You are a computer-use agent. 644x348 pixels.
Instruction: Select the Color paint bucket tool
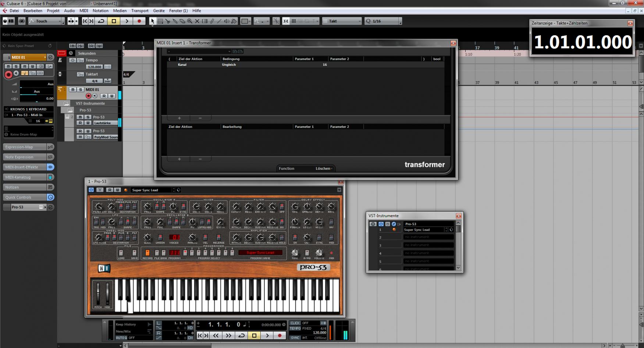click(234, 21)
